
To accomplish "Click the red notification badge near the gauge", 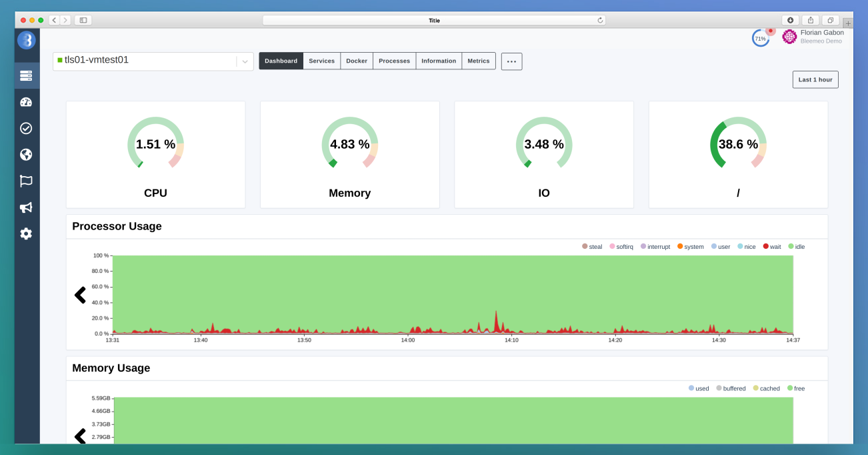I will coord(770,29).
